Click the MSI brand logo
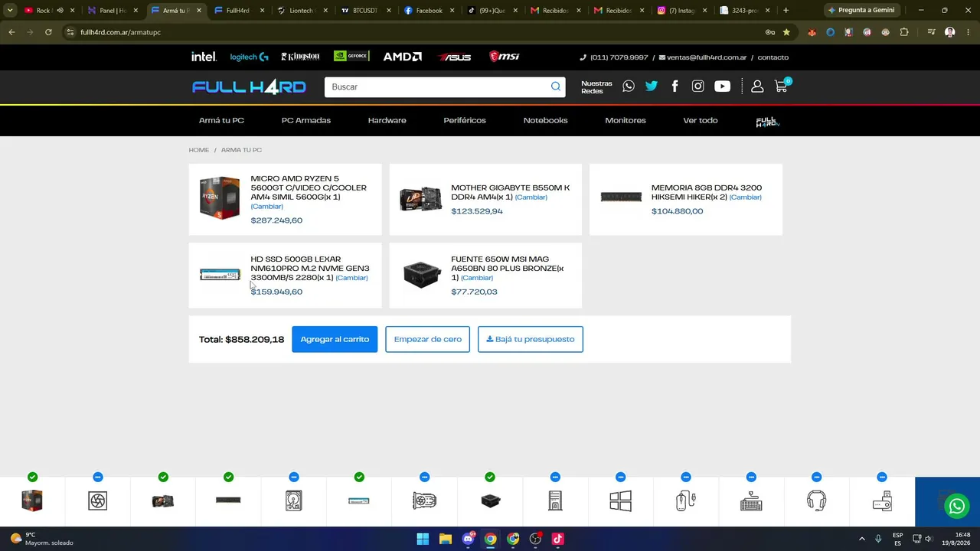The image size is (980, 551). click(505, 57)
